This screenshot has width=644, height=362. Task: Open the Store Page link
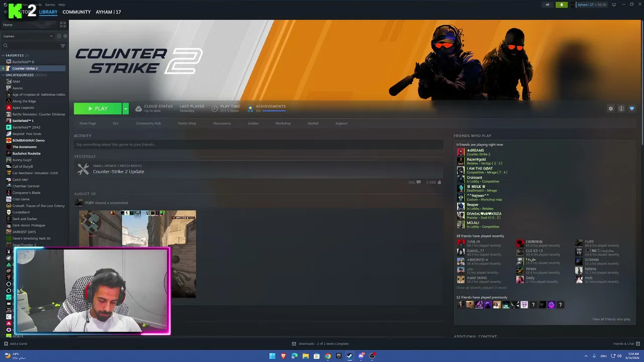(x=88, y=123)
